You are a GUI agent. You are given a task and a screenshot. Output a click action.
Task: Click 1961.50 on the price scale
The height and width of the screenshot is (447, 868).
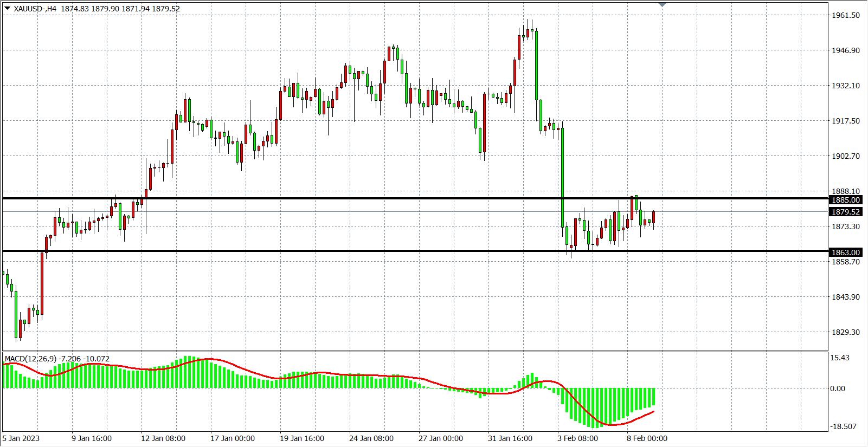point(846,15)
